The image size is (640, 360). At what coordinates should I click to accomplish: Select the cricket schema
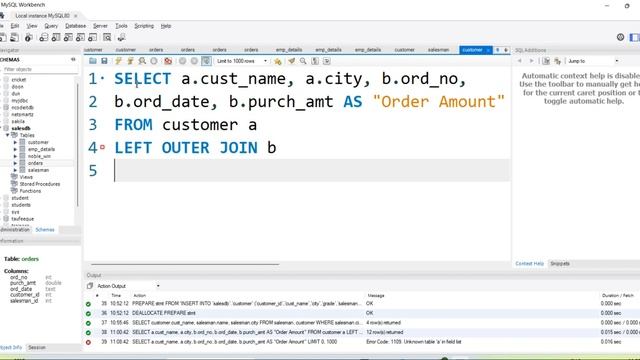[x=19, y=80]
